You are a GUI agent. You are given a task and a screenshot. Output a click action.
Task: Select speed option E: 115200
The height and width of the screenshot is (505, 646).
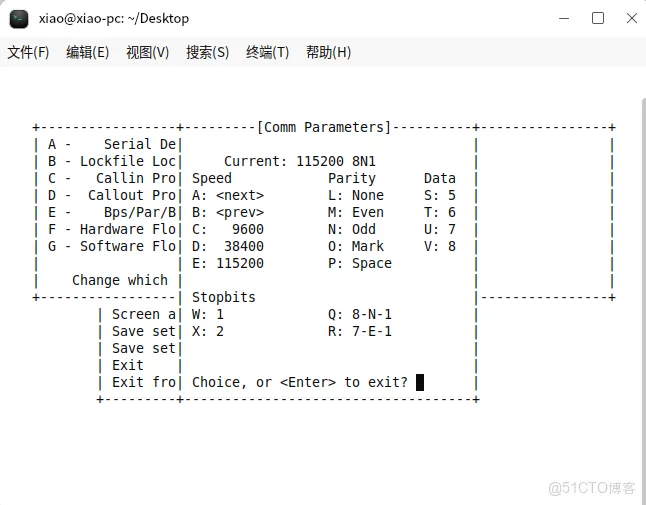[x=228, y=263]
